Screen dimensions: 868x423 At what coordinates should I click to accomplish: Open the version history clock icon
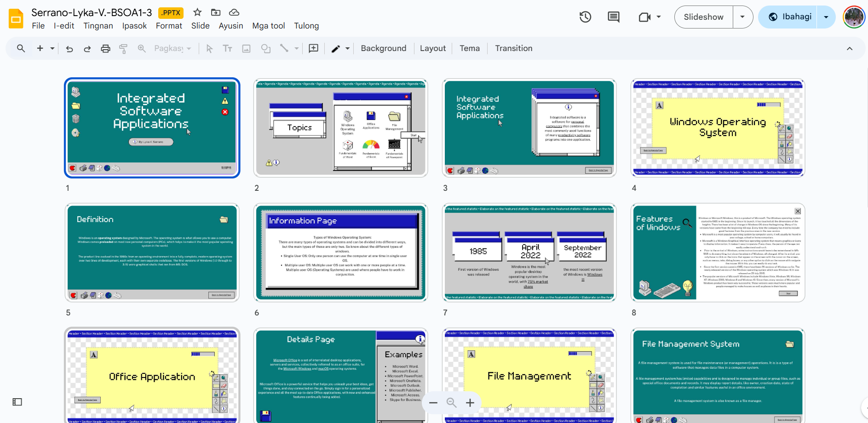(x=585, y=17)
